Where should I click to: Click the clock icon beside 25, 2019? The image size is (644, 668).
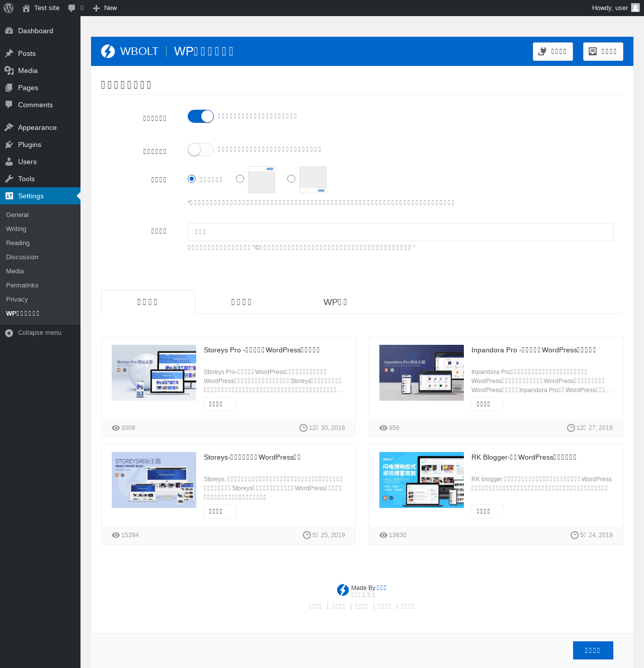(307, 535)
